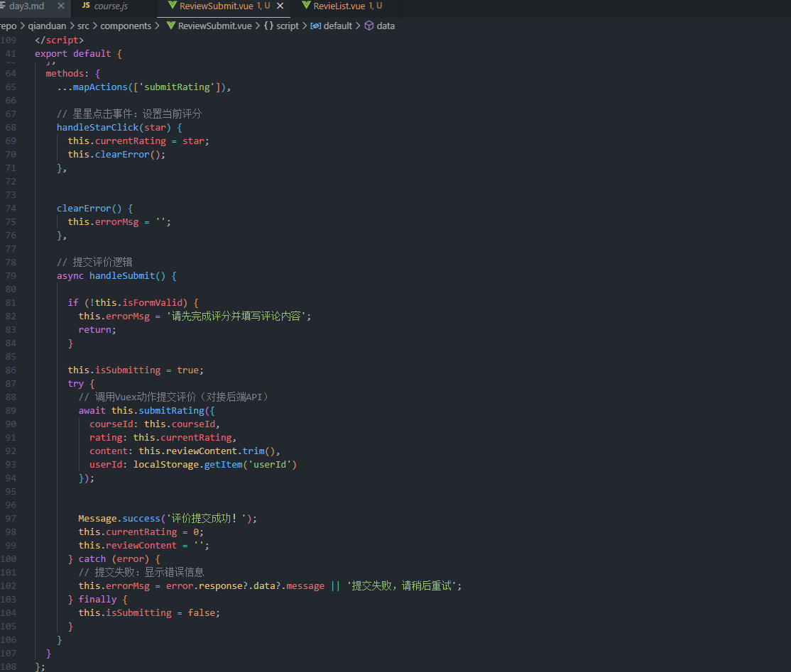Click the qianduan breadcrumb segment
This screenshot has height=672, width=791.
coord(47,26)
